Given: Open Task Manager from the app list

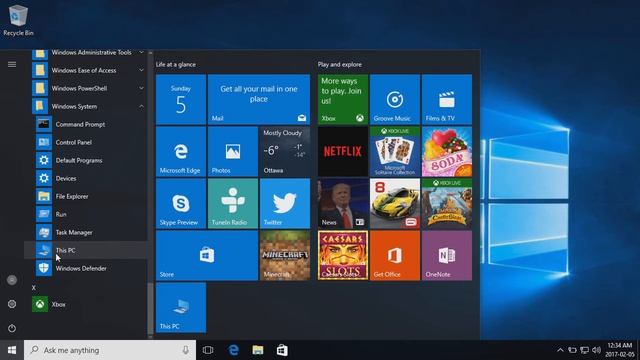Looking at the screenshot, I should pos(86,232).
